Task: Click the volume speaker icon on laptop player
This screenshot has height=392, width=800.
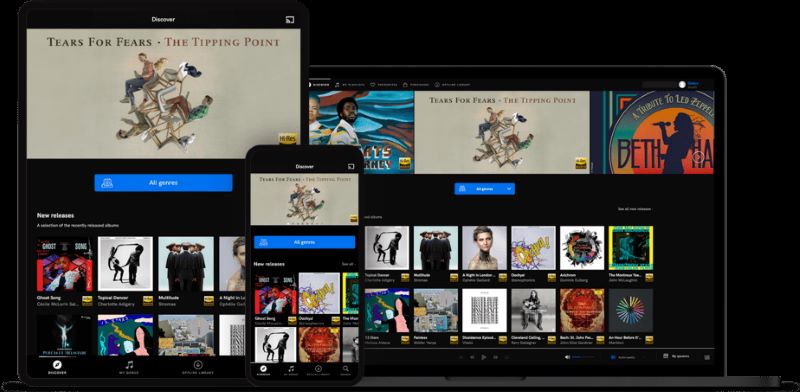Action: click(x=567, y=357)
